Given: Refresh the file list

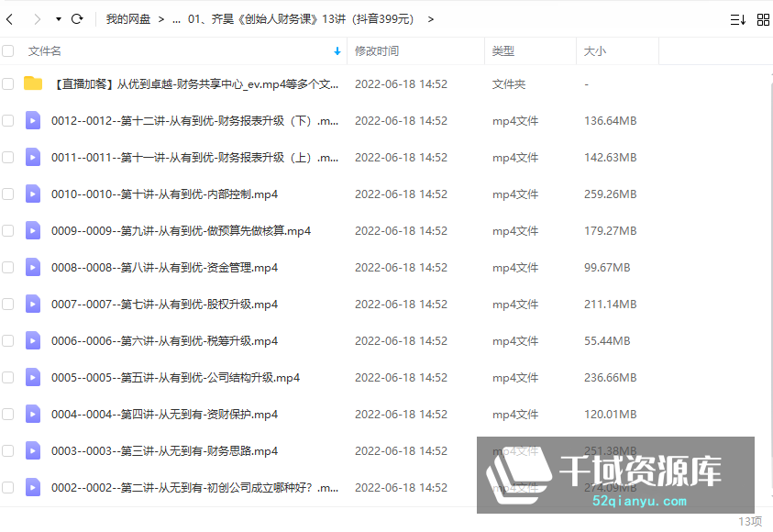Looking at the screenshot, I should [77, 19].
